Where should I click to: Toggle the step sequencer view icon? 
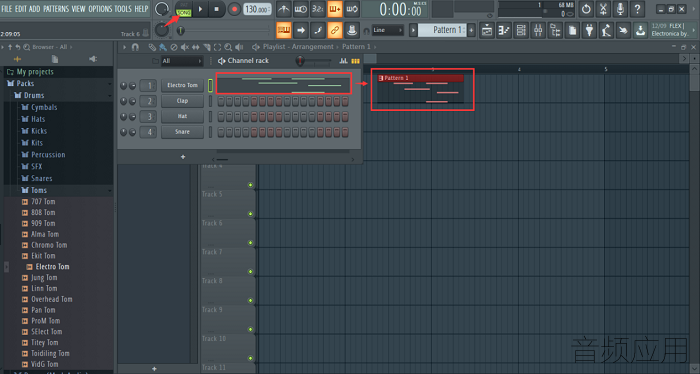[x=355, y=61]
